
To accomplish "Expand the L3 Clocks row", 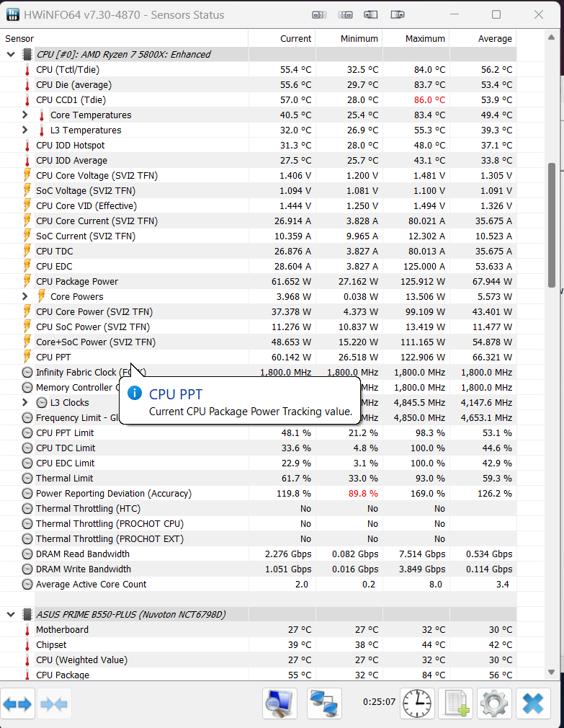I will point(25,402).
